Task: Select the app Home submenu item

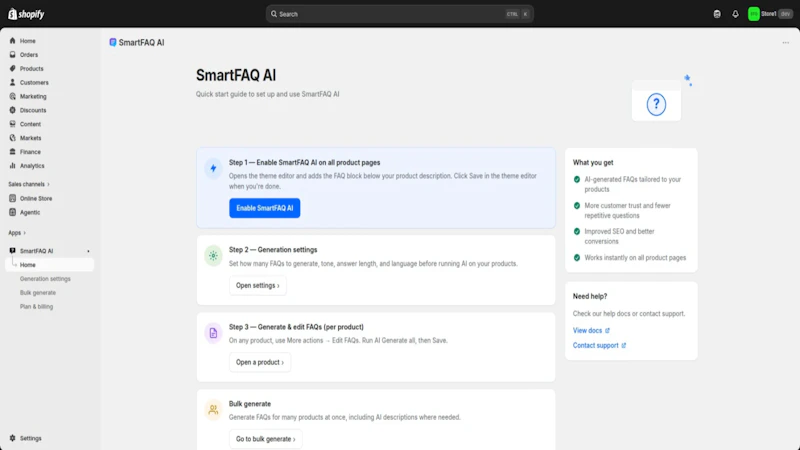Action: click(x=49, y=265)
